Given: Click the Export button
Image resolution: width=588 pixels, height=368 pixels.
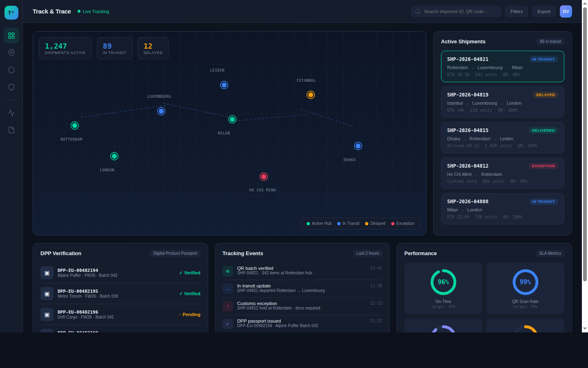Looking at the screenshot, I should pyautogui.click(x=544, y=11).
